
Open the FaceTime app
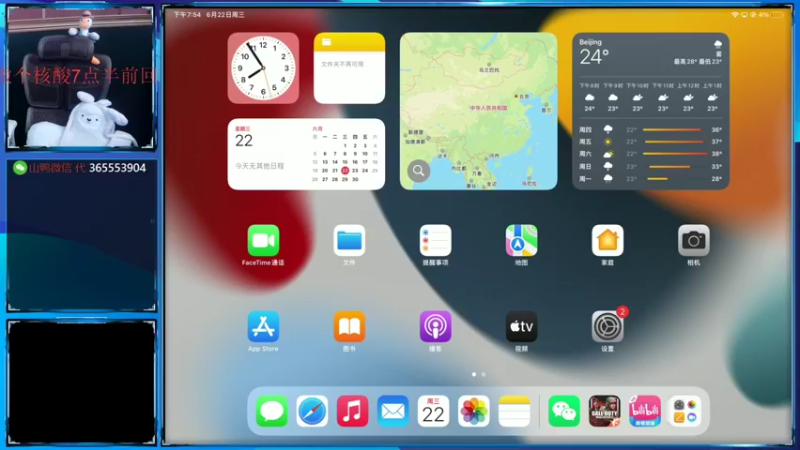[x=263, y=240]
